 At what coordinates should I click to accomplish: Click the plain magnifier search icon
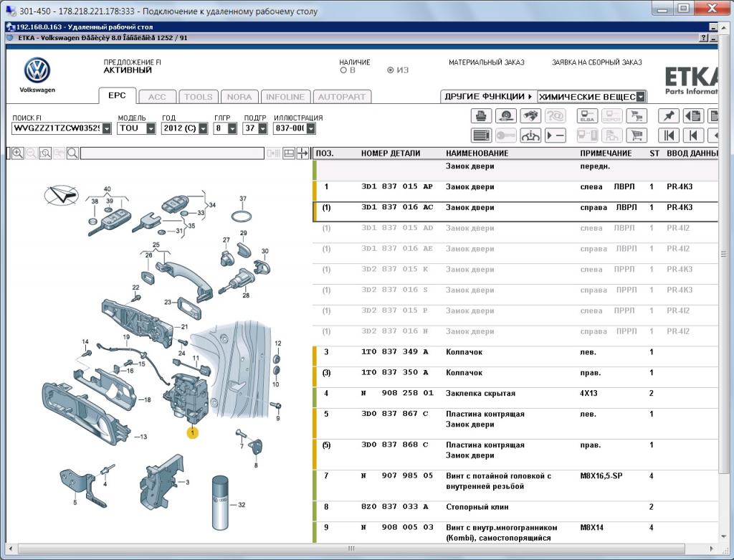click(72, 153)
